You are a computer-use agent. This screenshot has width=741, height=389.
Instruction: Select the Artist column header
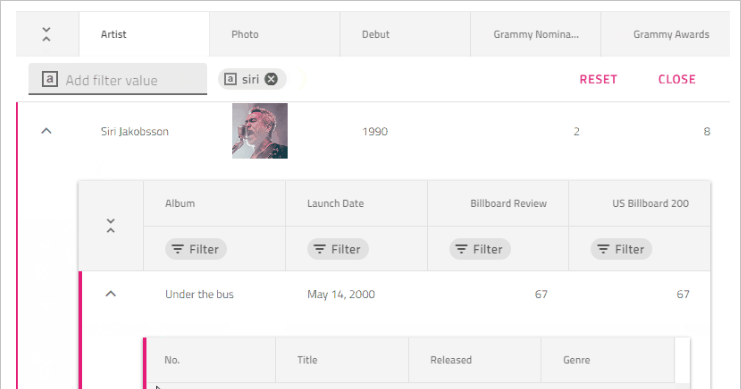click(144, 35)
